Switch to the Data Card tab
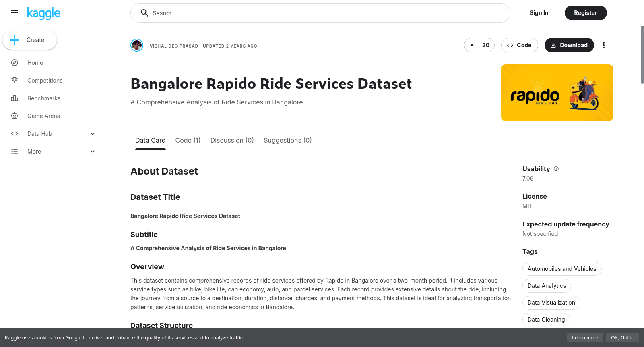This screenshot has height=347, width=644. (150, 140)
